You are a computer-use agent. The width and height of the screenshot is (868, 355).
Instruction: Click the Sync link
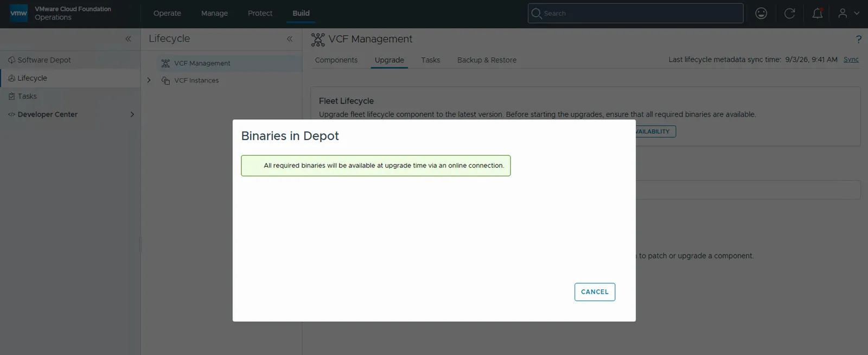pyautogui.click(x=851, y=60)
